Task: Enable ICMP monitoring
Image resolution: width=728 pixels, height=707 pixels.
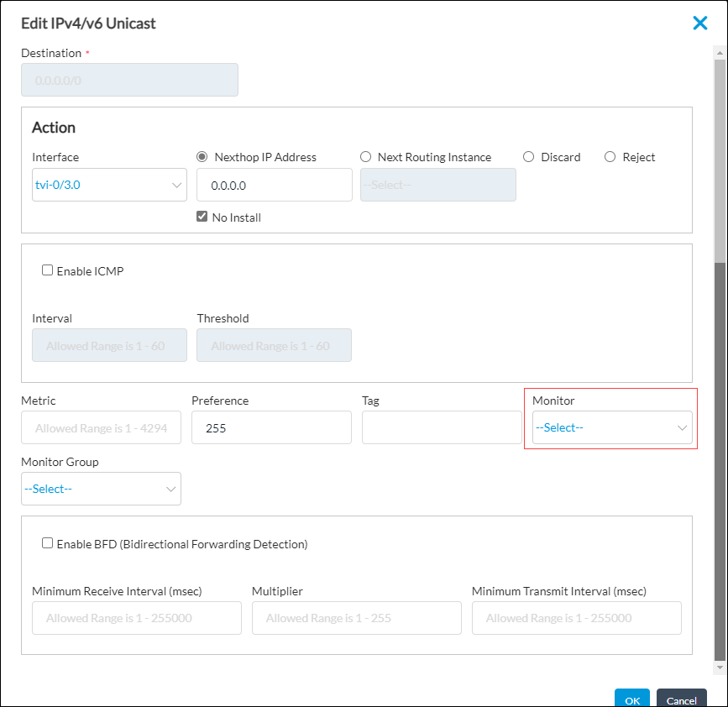Action: coord(48,270)
